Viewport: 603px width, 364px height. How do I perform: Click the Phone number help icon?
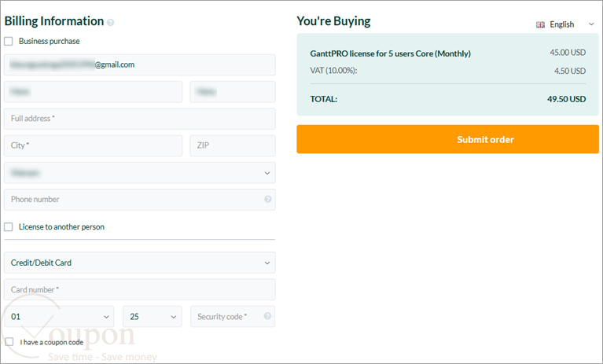point(267,199)
